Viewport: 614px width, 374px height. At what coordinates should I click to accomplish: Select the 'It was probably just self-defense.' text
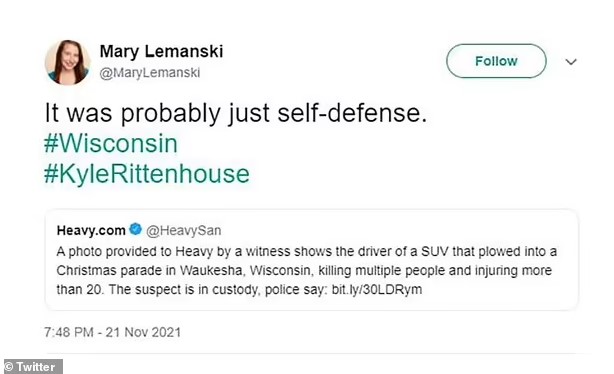[x=236, y=113]
